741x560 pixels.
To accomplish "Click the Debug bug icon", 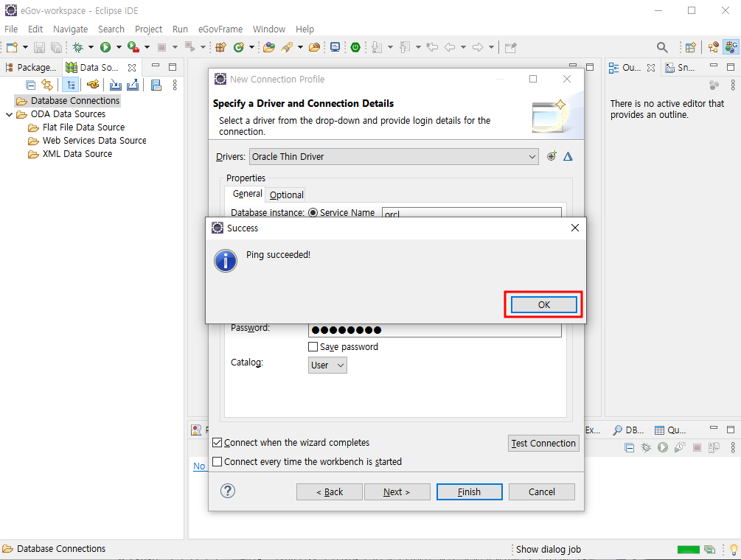I will click(77, 47).
